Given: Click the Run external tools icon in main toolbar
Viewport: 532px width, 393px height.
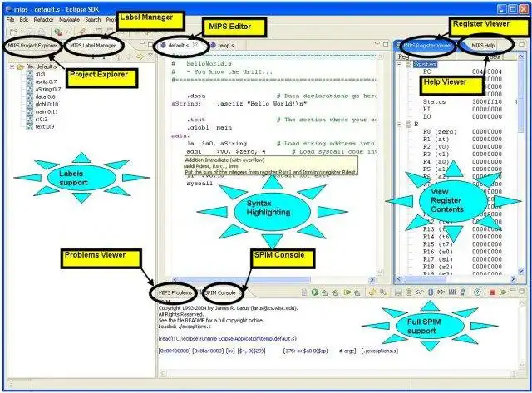Looking at the screenshot, I should click(x=58, y=32).
